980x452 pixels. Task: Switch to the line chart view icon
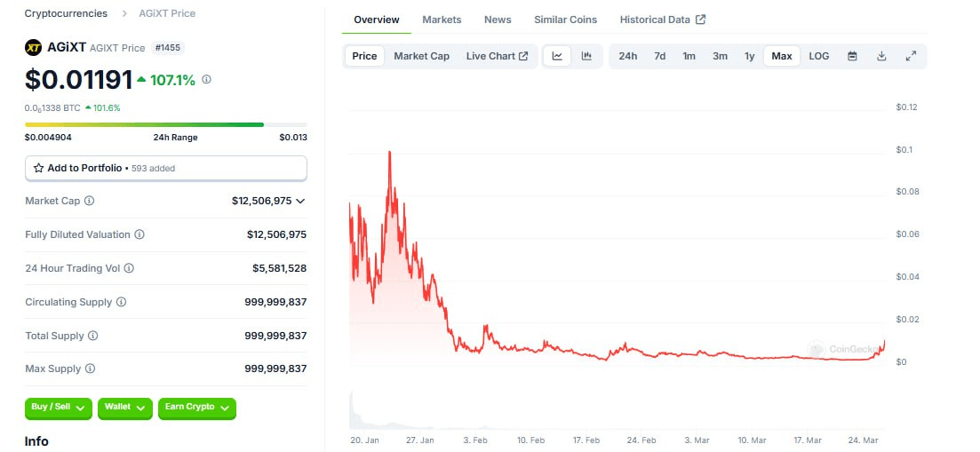(x=557, y=56)
